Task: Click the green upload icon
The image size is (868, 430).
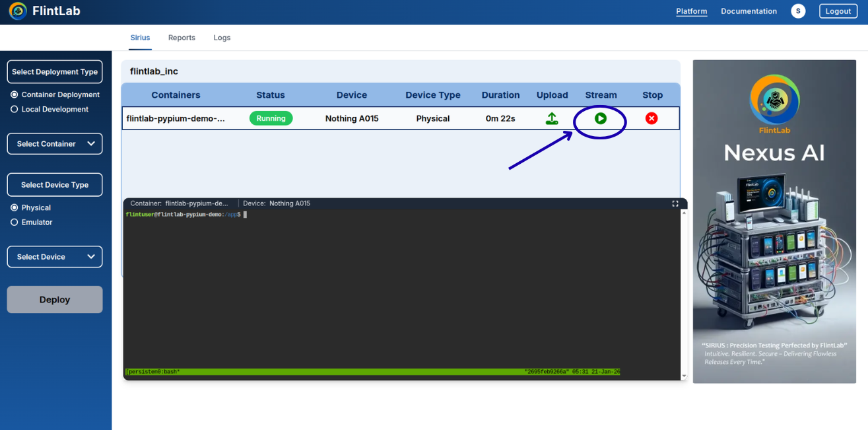Action: pyautogui.click(x=552, y=119)
